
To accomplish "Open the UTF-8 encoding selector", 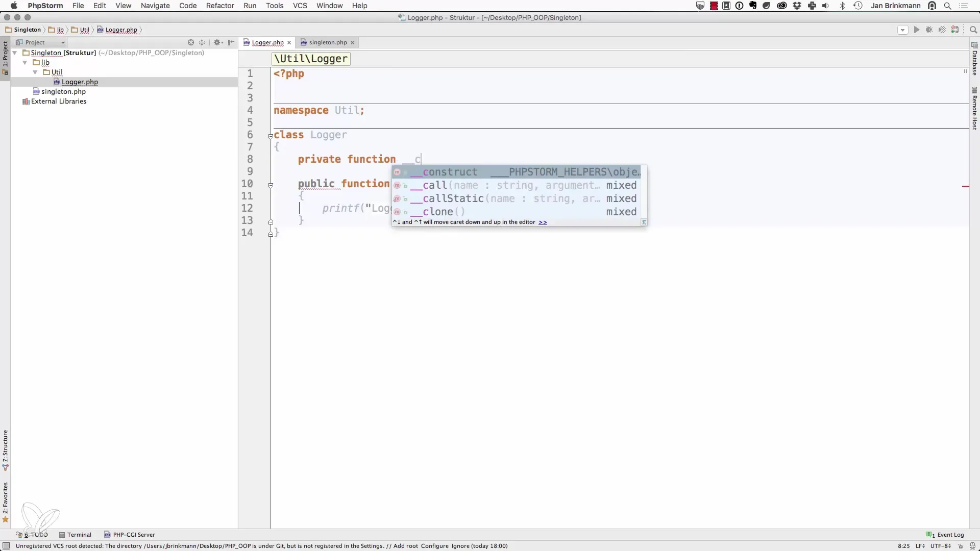I will click(940, 546).
